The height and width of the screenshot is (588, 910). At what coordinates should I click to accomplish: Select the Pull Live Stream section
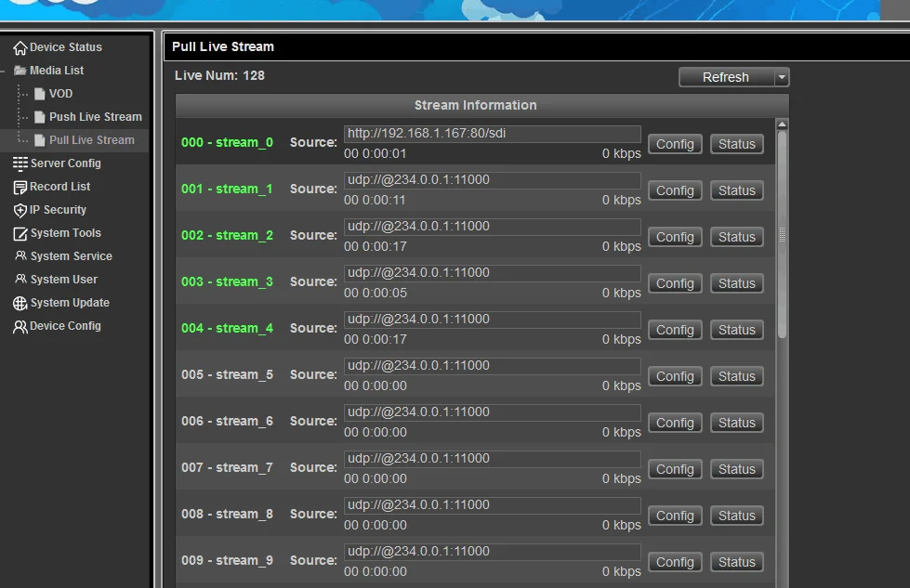click(93, 139)
